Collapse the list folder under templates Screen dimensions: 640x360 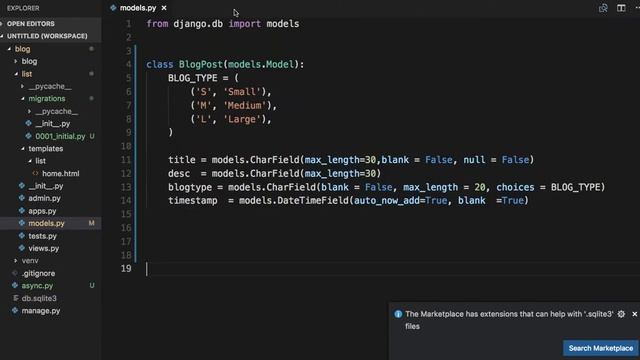pos(40,161)
